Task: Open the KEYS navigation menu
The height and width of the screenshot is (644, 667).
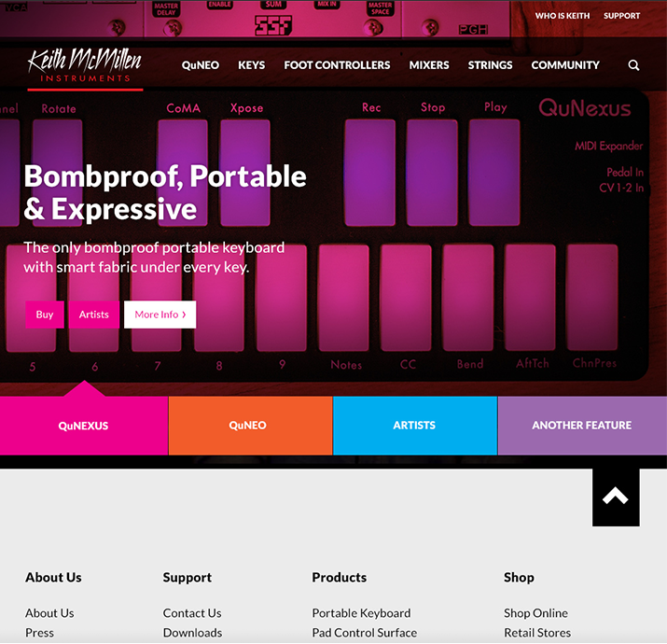Action: (252, 65)
